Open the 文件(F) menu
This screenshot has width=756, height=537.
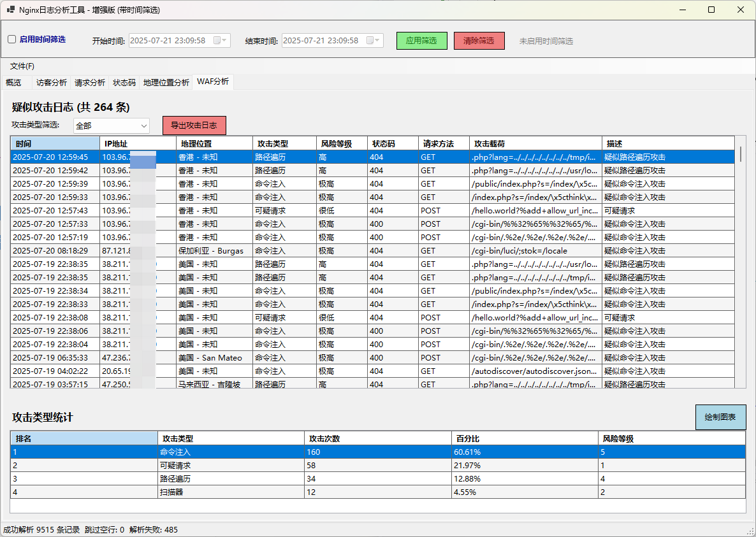coord(22,66)
